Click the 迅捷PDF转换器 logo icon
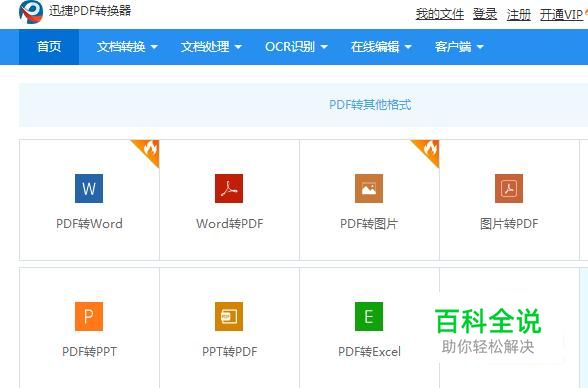 [x=31, y=12]
